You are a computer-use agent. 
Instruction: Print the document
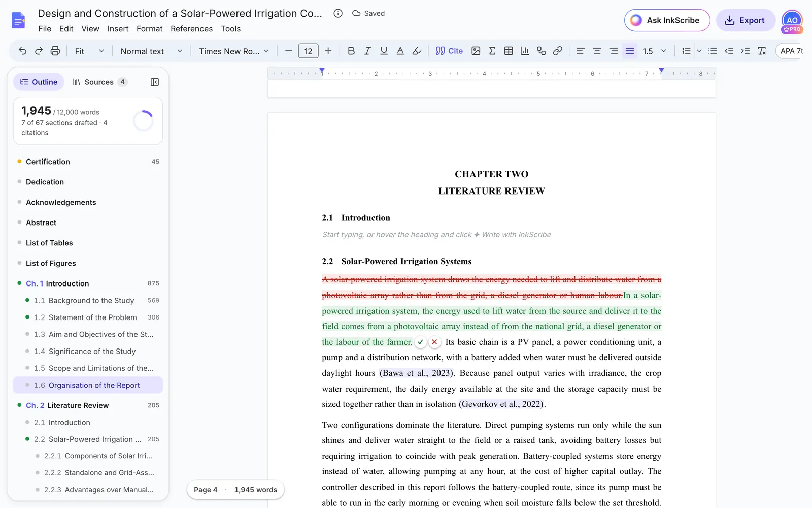(55, 51)
